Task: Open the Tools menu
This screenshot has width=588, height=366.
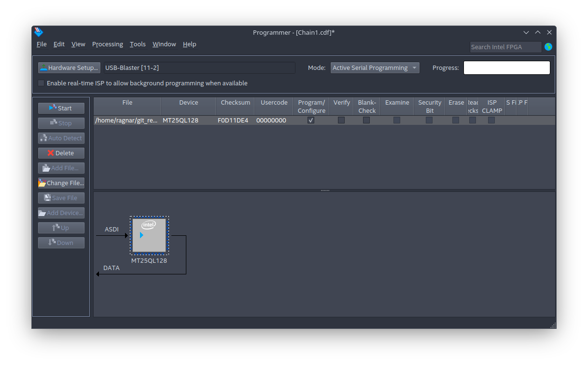Action: point(138,44)
